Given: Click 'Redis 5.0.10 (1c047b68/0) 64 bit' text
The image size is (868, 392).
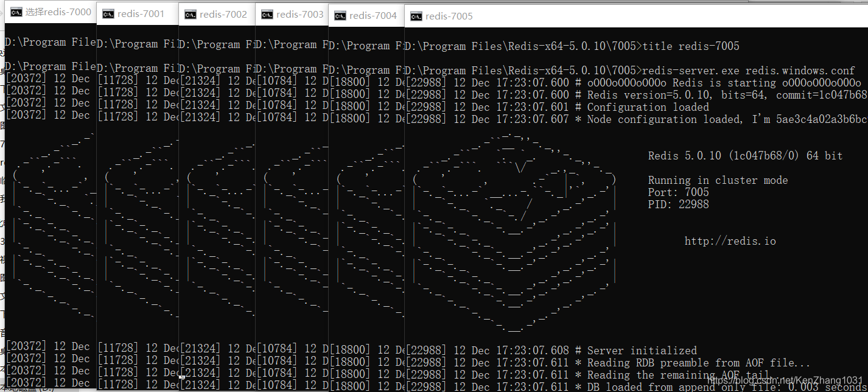Looking at the screenshot, I should [x=745, y=156].
